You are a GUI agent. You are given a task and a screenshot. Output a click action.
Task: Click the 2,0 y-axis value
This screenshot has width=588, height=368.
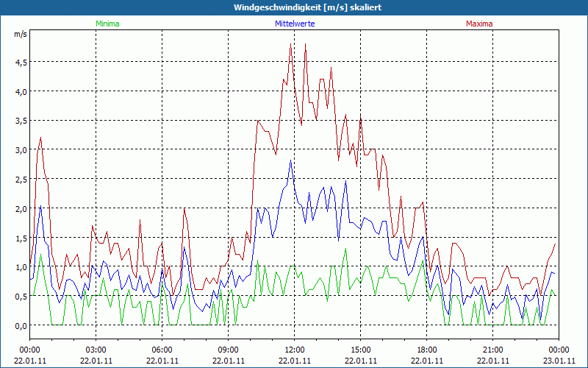(x=21, y=209)
